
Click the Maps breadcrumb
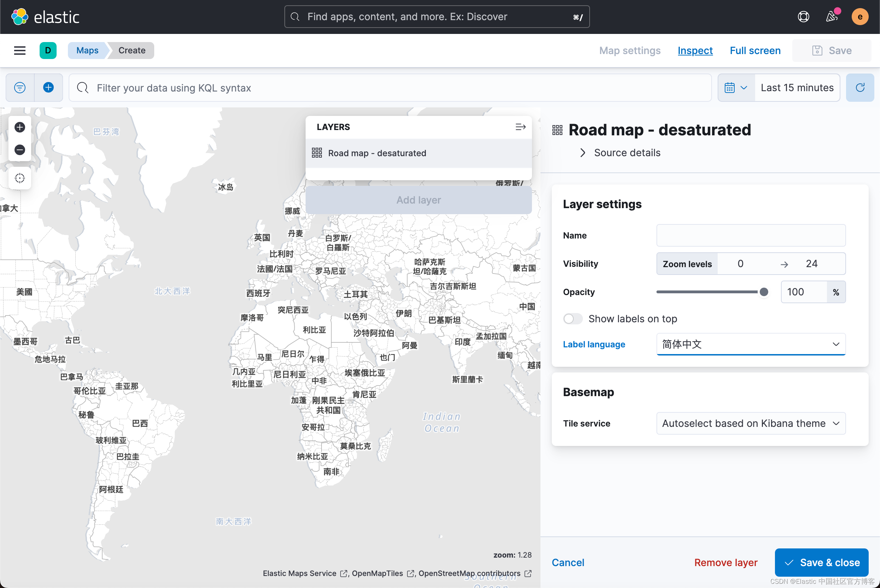coord(87,51)
